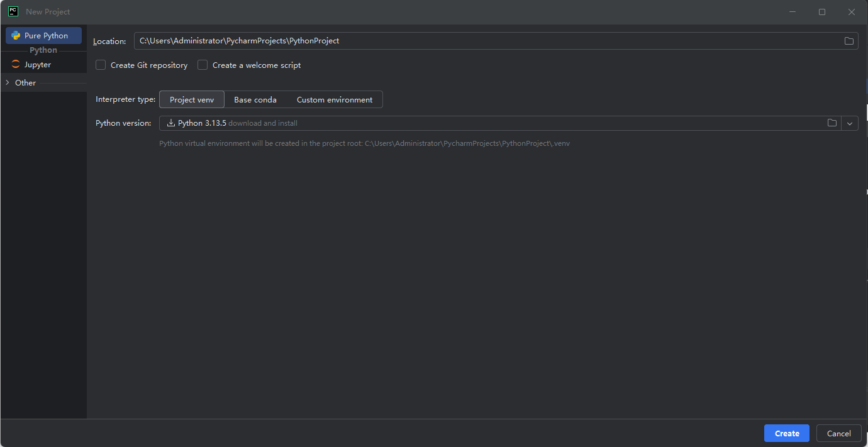Browse for project location folder icon
The image size is (868, 447).
(849, 41)
